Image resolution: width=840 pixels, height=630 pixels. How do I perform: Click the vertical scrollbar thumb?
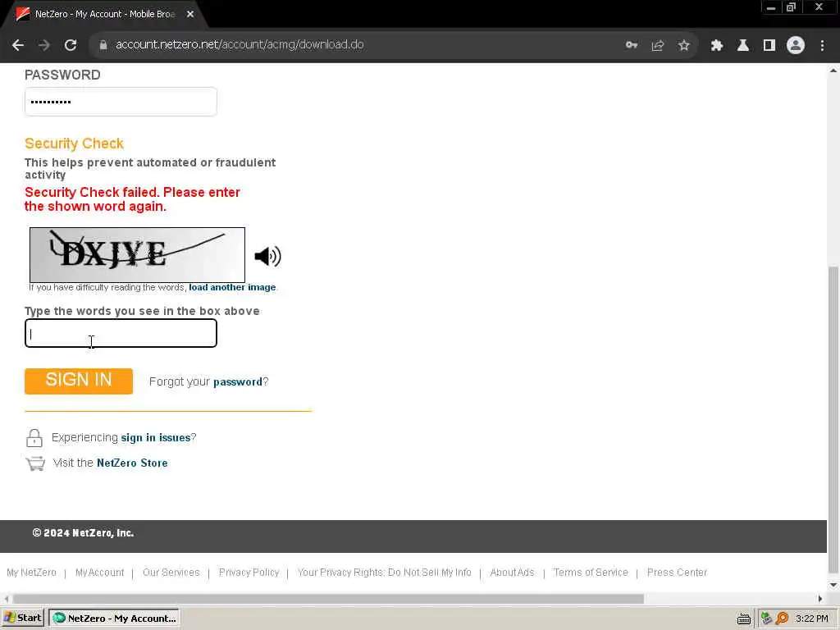(x=833, y=419)
